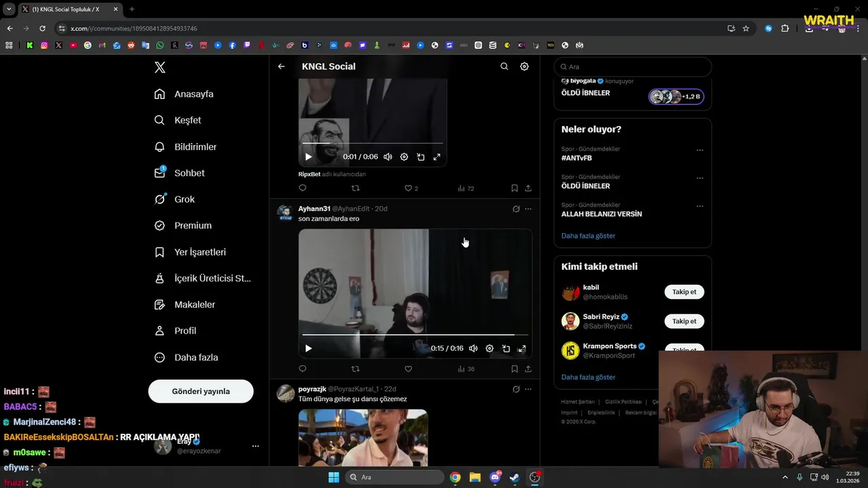Image resolution: width=868 pixels, height=488 pixels.
Task: Follow Sabri Reyiz
Action: pos(684,321)
